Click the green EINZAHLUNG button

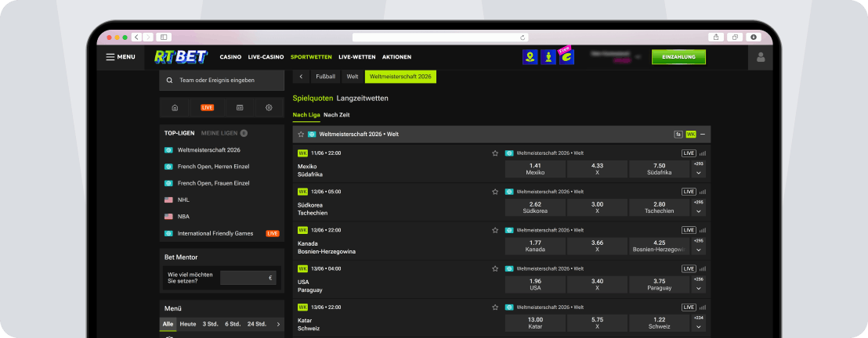point(678,57)
